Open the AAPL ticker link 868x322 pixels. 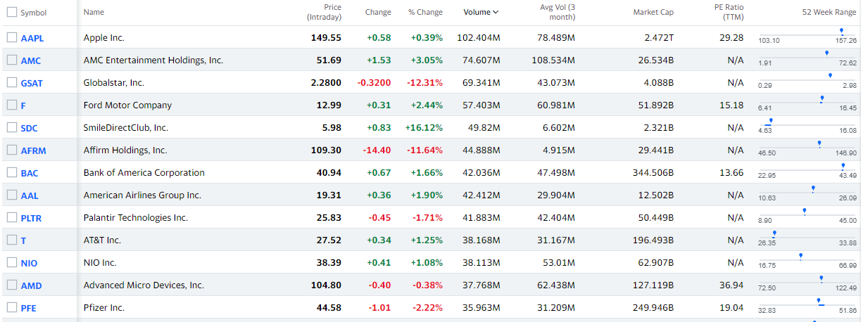pos(32,38)
